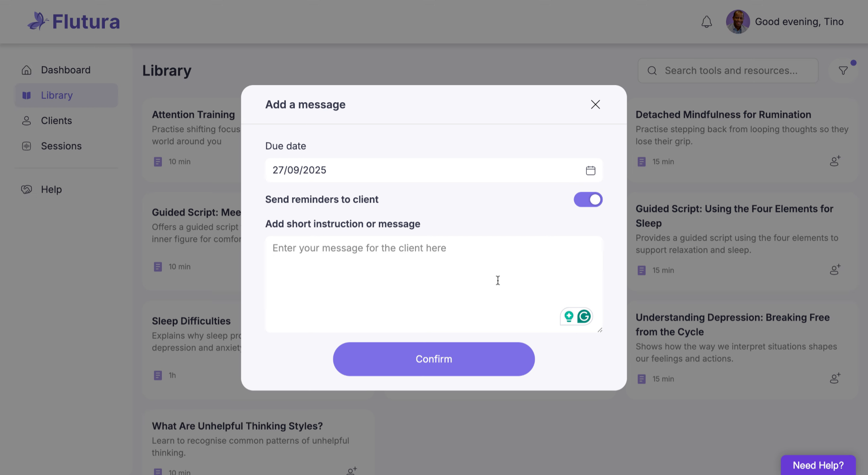868x475 pixels.
Task: Select Help in the sidebar
Action: (x=51, y=190)
